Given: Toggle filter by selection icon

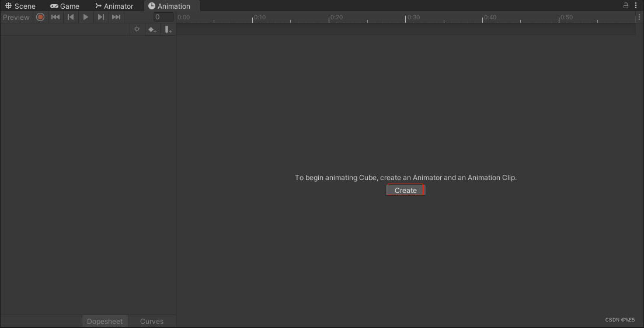Looking at the screenshot, I should coord(137,30).
